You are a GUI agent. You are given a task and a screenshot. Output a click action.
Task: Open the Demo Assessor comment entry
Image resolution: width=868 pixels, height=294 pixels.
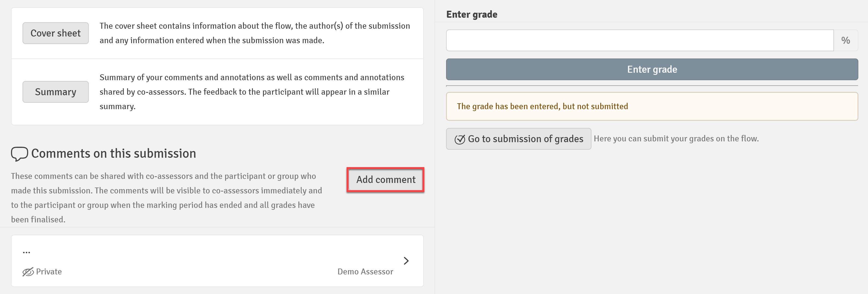[x=217, y=261]
